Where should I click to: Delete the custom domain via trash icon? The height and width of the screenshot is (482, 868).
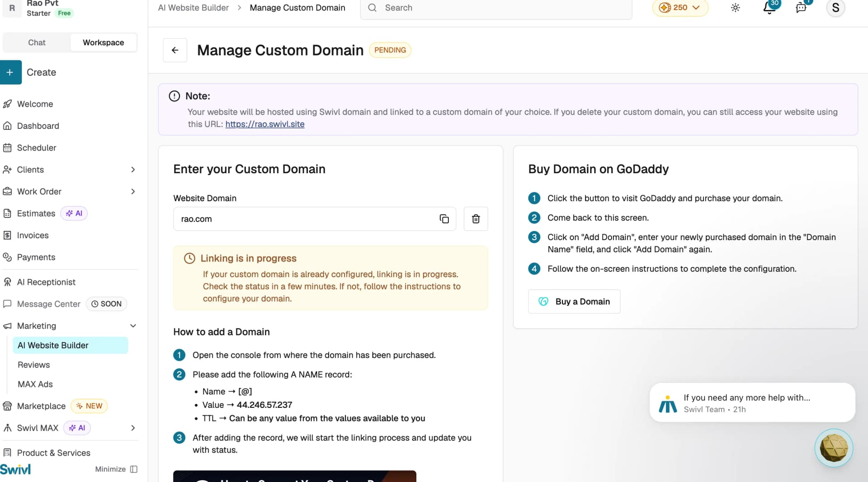coord(476,219)
